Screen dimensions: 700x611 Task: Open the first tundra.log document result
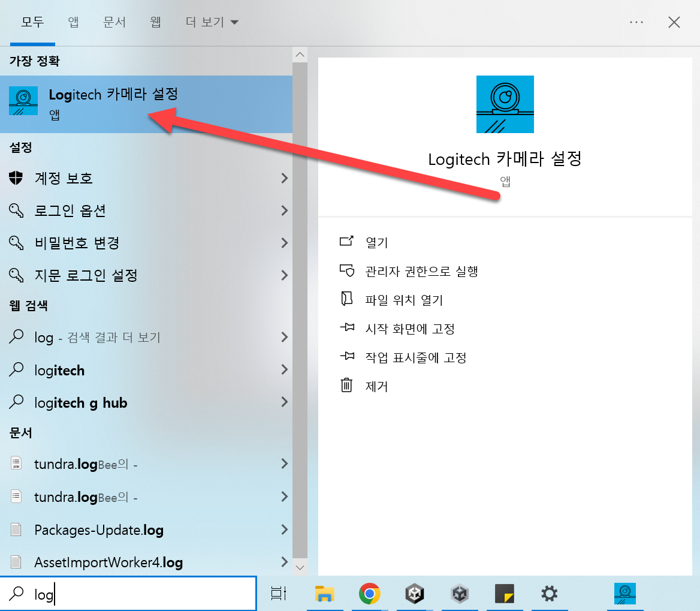click(146, 464)
